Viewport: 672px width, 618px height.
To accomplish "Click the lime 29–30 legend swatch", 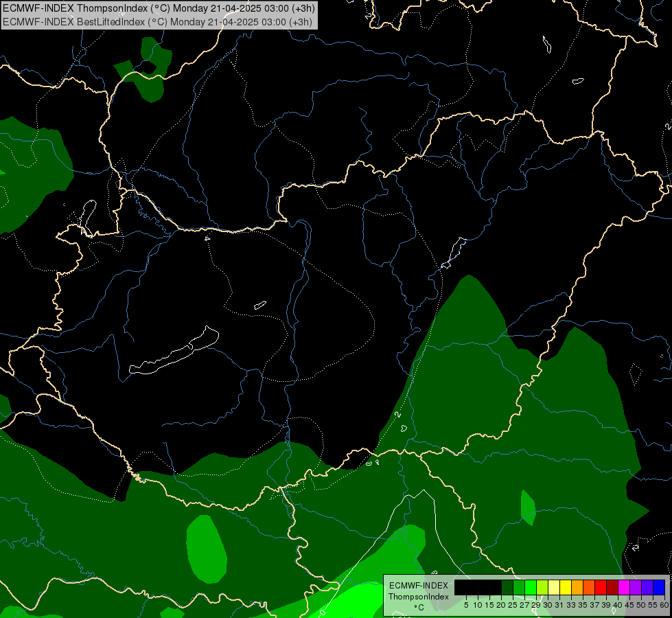I will click(542, 588).
